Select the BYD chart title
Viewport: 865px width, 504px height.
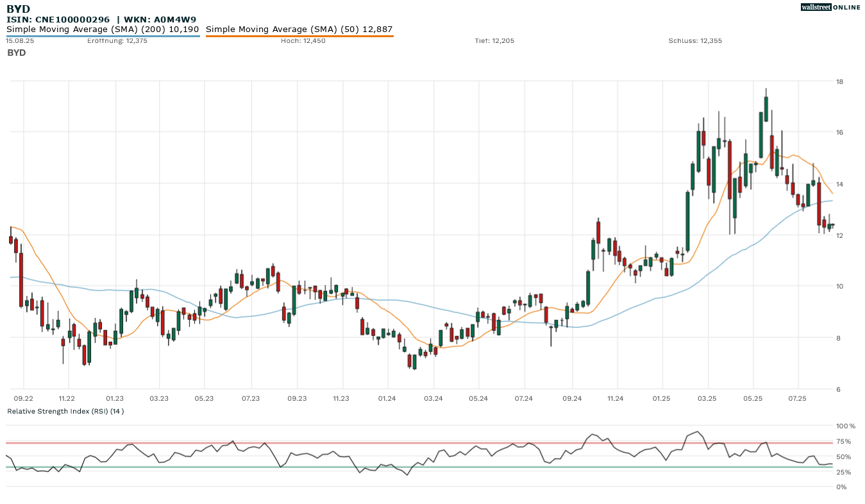click(x=18, y=8)
